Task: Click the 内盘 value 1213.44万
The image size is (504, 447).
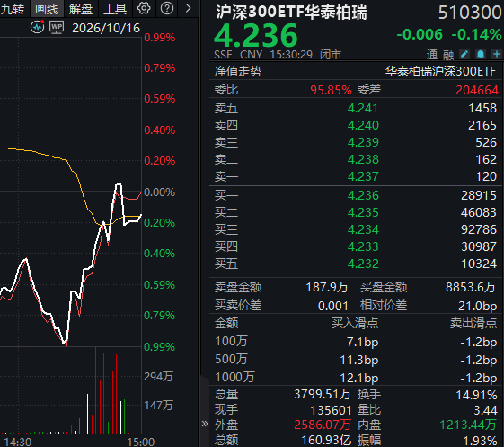Action: [468, 425]
